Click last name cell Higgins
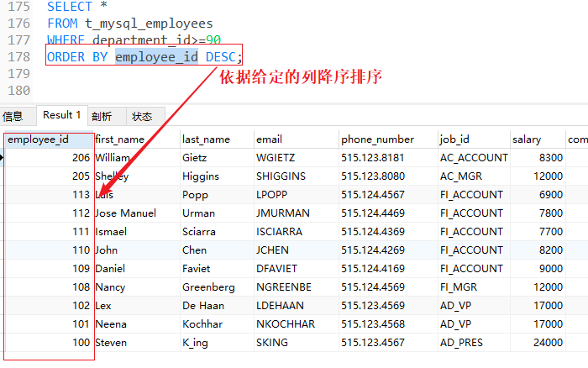The image size is (588, 368). [x=217, y=176]
